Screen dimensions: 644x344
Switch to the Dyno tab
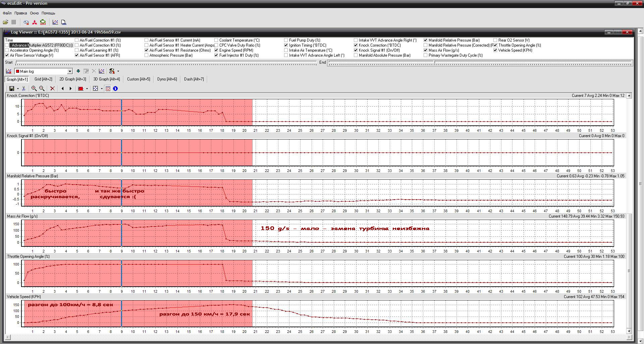167,79
